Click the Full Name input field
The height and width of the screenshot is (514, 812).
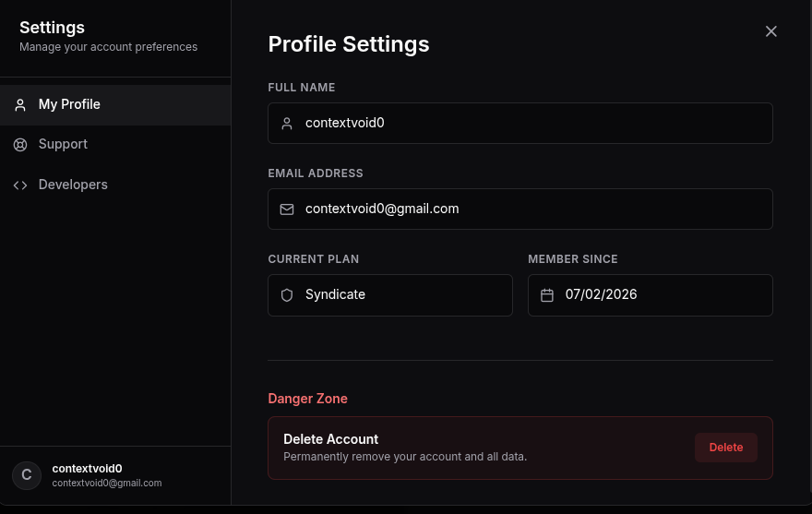click(x=519, y=124)
